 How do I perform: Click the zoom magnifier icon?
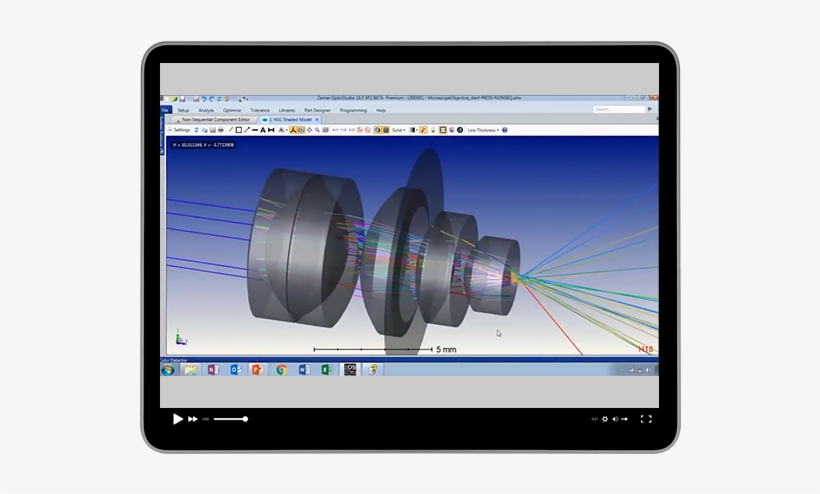coord(317,130)
